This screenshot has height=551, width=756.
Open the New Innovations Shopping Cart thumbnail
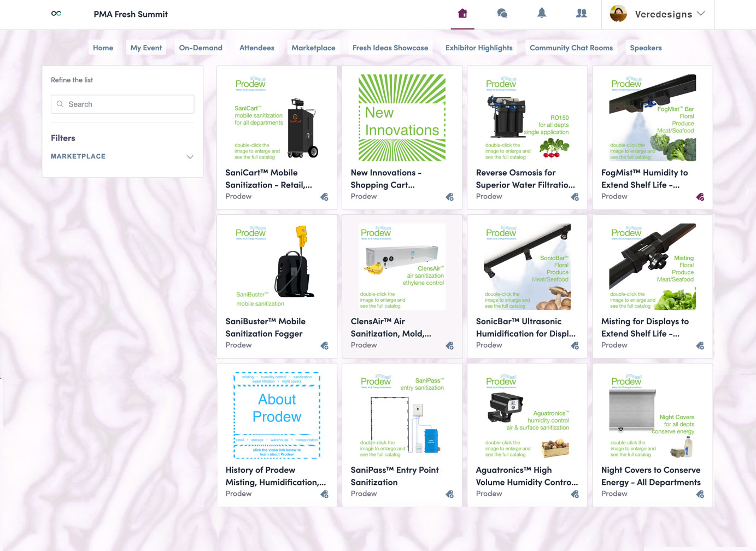(x=401, y=117)
